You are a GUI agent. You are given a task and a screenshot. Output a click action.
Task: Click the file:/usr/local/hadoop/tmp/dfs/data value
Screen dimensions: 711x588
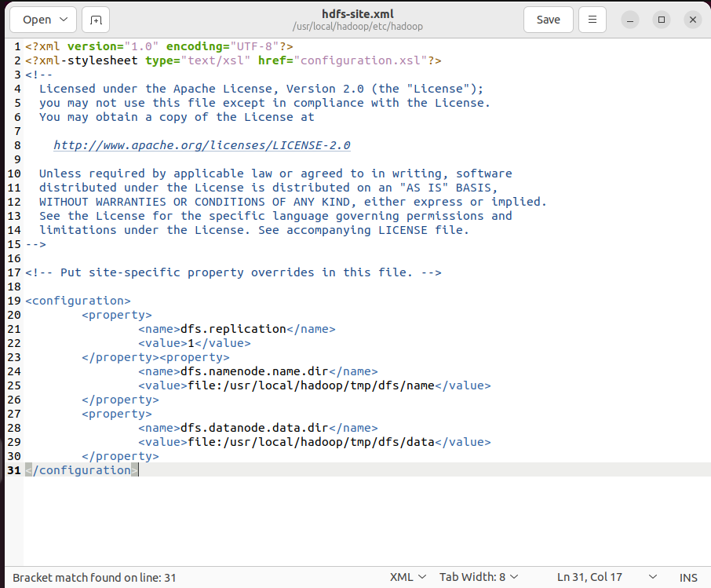click(311, 442)
